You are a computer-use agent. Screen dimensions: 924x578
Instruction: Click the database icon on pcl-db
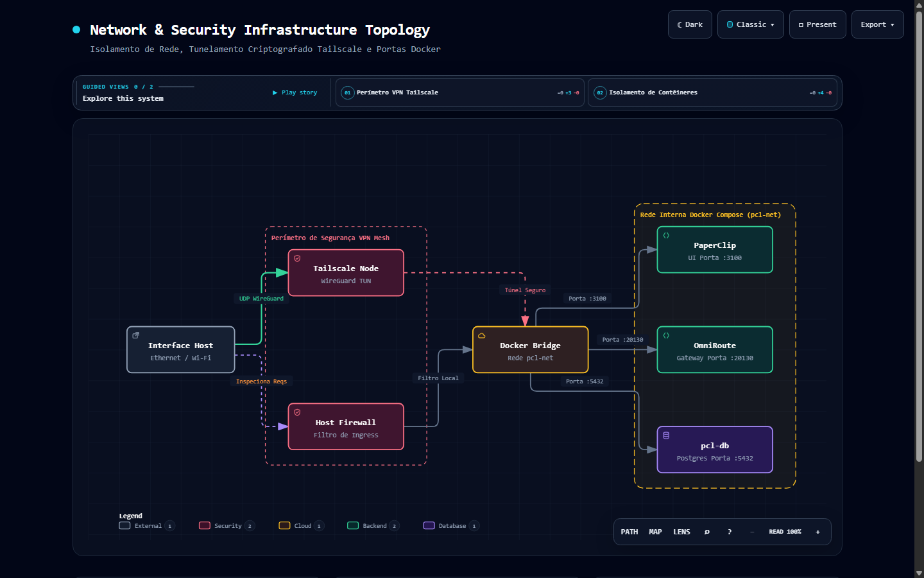click(x=666, y=435)
